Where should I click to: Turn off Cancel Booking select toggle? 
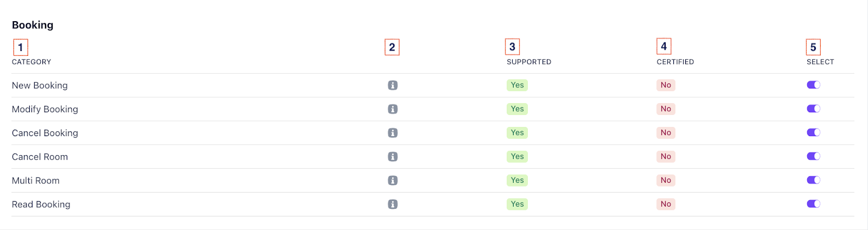click(813, 132)
